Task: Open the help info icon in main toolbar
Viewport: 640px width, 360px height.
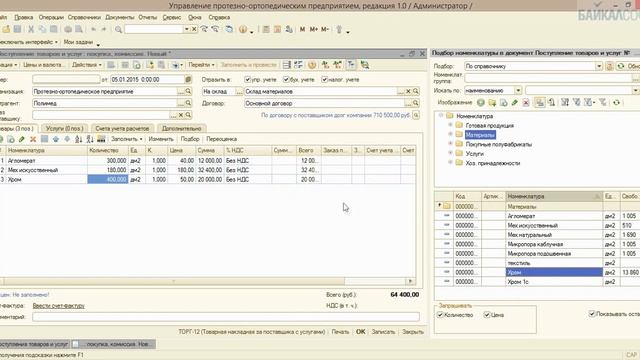Action: 243,29
